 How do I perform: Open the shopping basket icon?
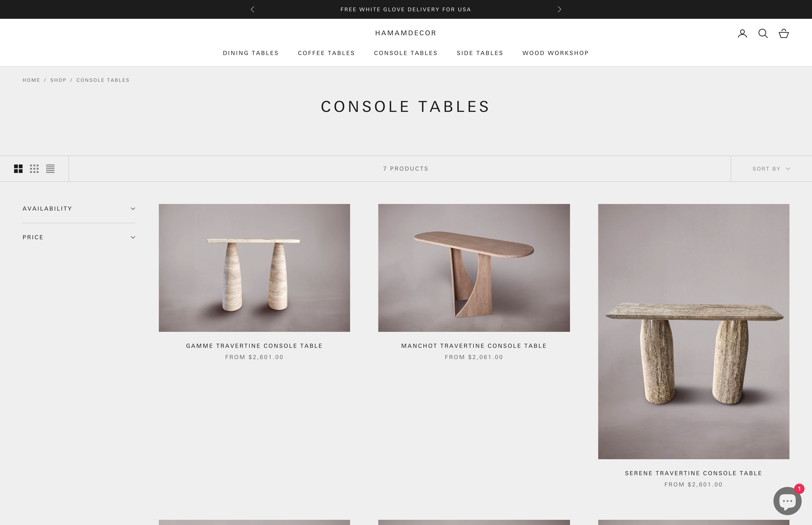784,33
